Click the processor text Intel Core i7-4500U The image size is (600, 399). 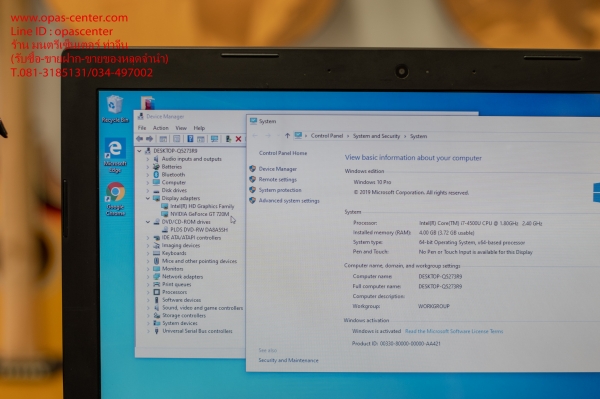click(x=480, y=223)
